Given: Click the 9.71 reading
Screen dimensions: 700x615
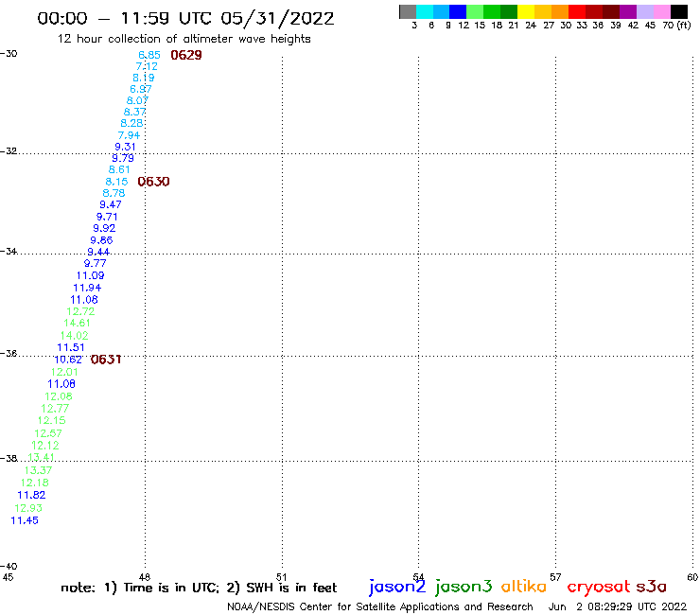Looking at the screenshot, I should (107, 217).
